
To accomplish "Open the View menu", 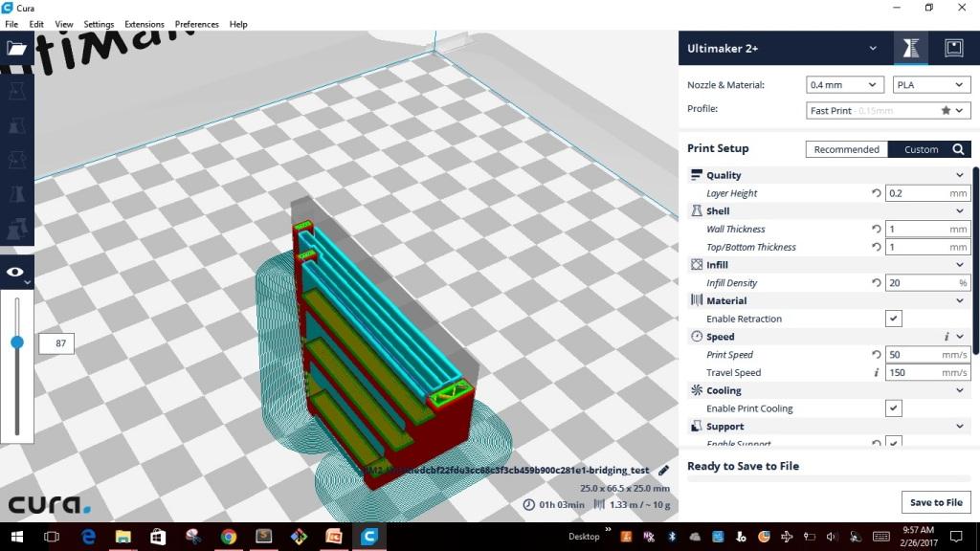I will tap(64, 24).
